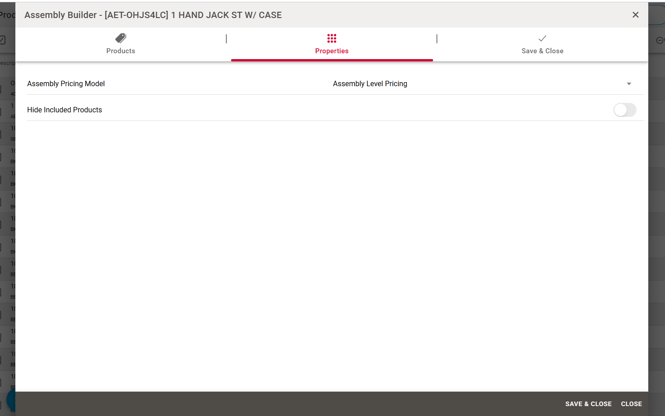Select the Properties tab label
Viewport: 665px width, 416px height.
(x=332, y=51)
